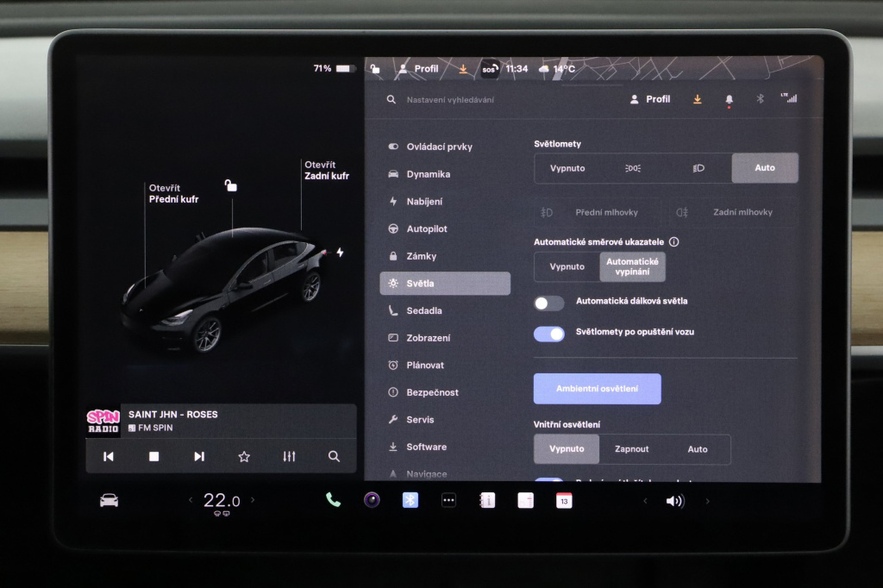Viewport: 883px width, 588px height.
Task: Click the software download arrow icon
Action: [697, 98]
